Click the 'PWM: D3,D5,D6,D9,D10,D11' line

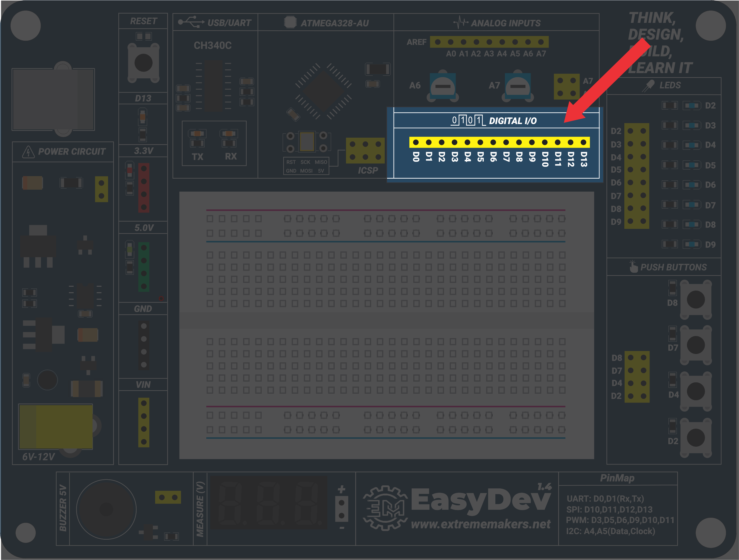(620, 520)
